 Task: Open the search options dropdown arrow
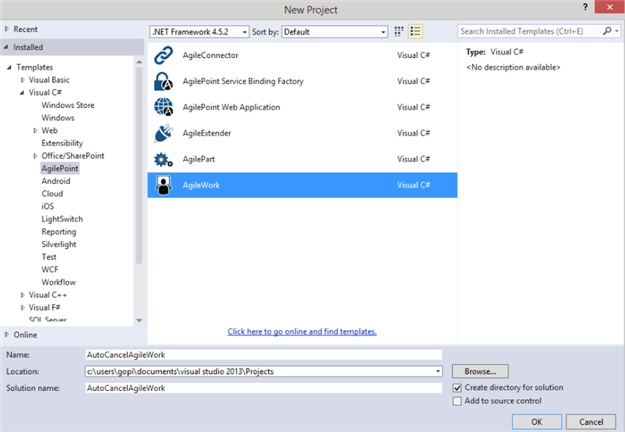616,31
